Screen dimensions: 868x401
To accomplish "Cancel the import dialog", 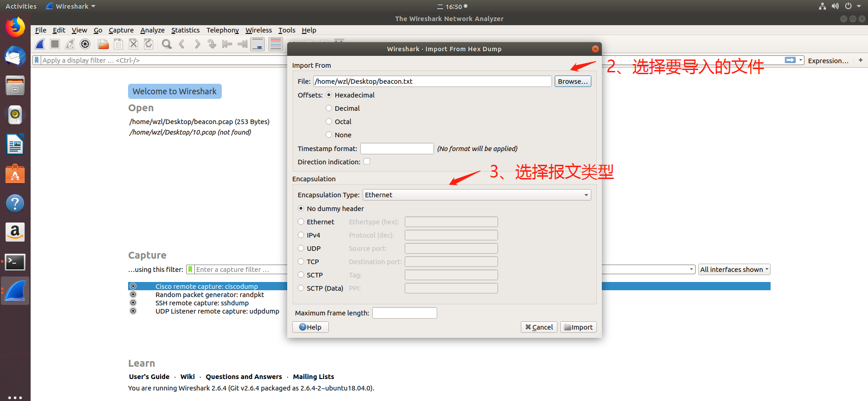I will tap(539, 327).
